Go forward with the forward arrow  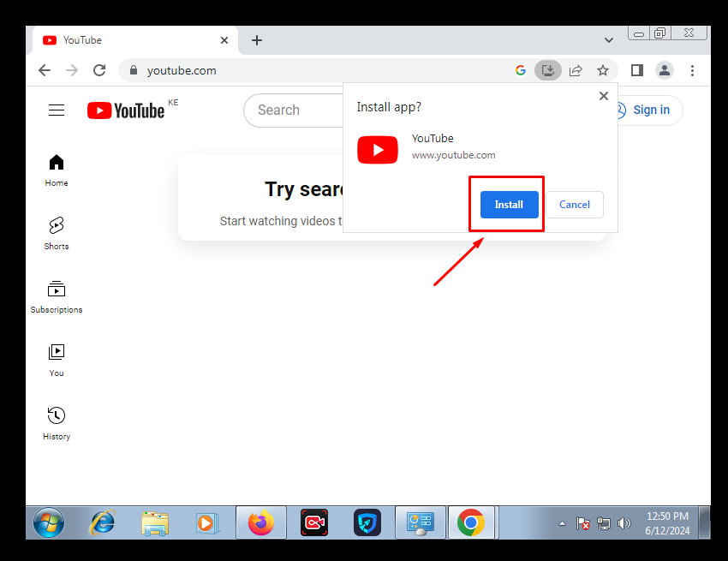pos(72,70)
